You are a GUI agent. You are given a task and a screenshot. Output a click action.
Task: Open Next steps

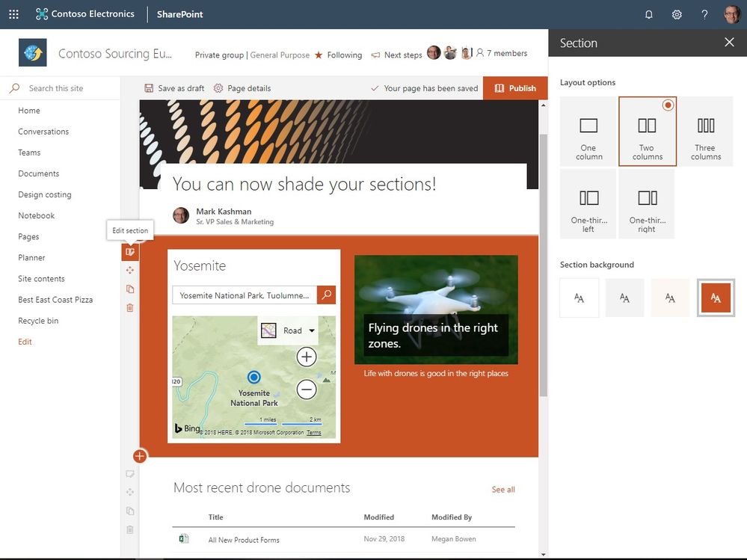tap(397, 55)
